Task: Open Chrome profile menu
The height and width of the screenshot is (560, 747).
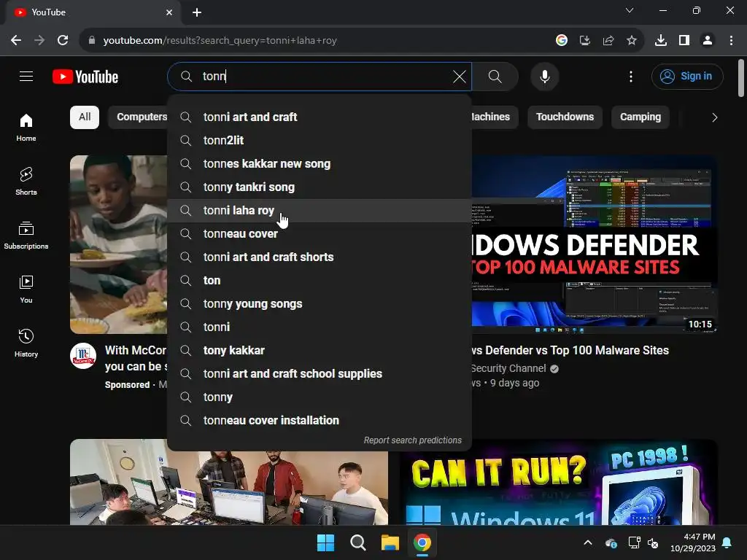Action: [x=708, y=41]
